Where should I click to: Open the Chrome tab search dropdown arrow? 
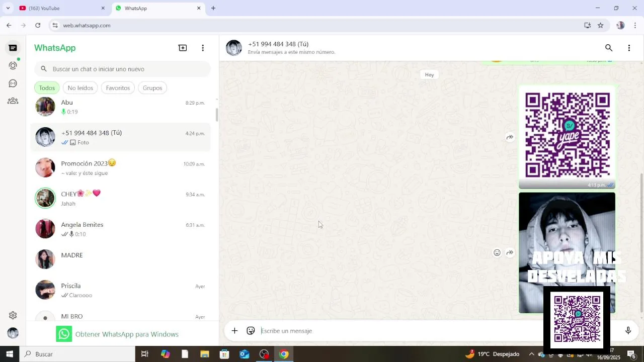8,8
